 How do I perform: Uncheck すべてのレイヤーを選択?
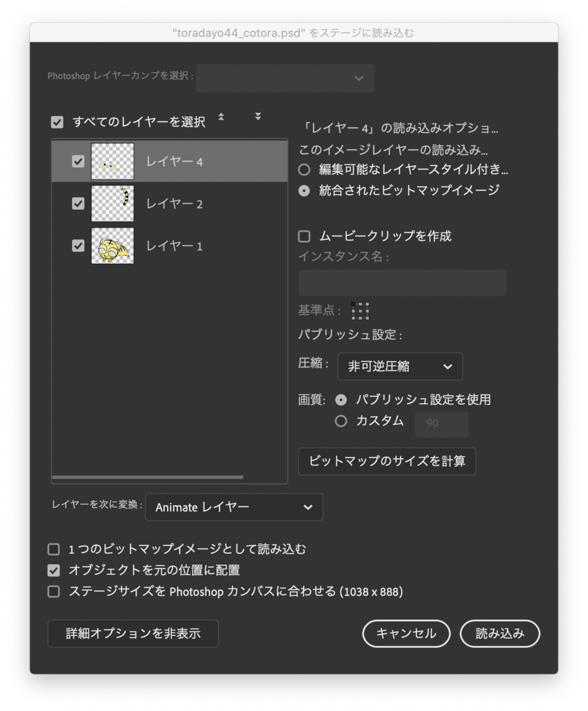click(57, 122)
